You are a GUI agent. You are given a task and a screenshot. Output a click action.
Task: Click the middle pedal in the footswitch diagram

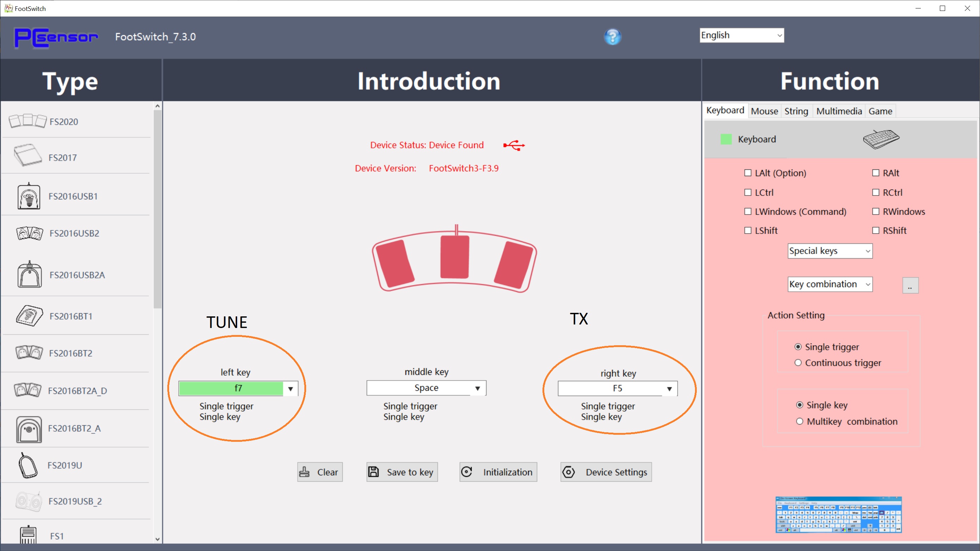454,257
